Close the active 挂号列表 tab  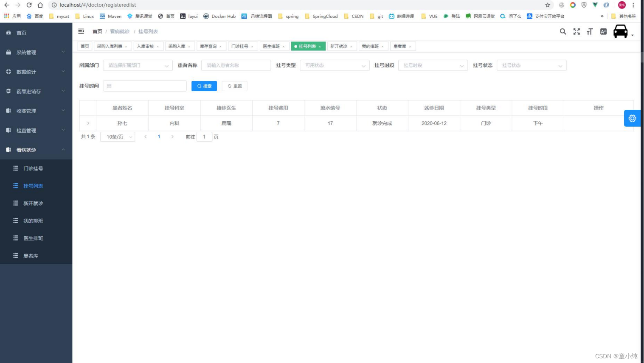pos(320,47)
